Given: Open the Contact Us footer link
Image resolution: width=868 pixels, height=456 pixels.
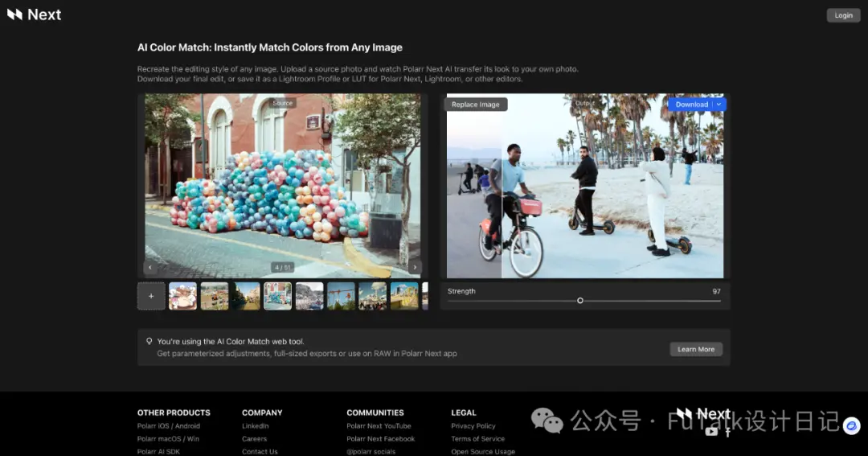Looking at the screenshot, I should click(x=260, y=451).
